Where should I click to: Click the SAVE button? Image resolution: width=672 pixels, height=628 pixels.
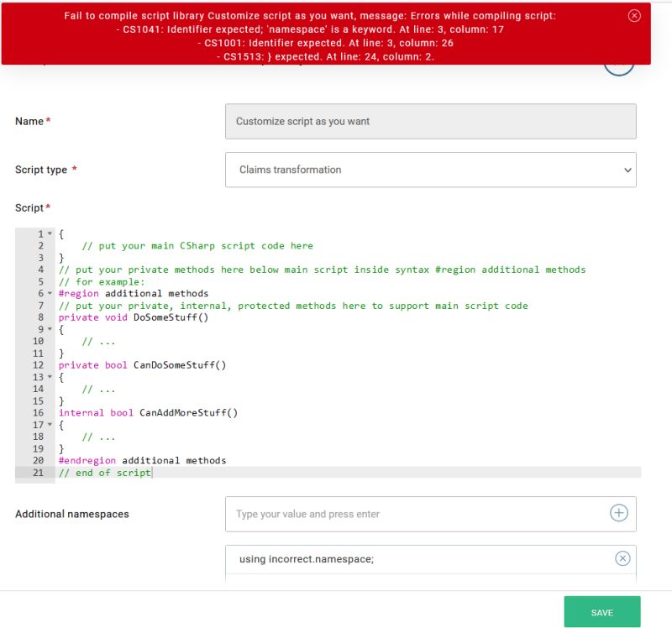[x=601, y=612]
